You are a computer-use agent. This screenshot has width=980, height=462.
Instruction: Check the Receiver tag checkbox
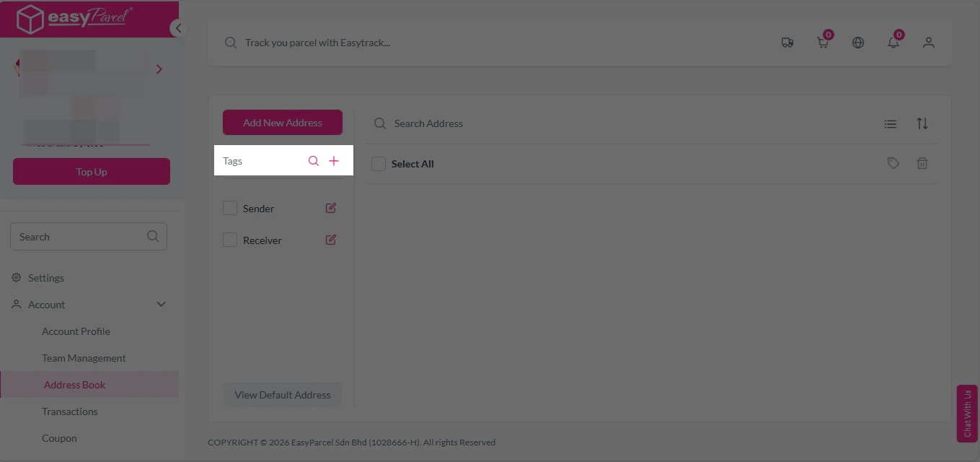pyautogui.click(x=229, y=239)
